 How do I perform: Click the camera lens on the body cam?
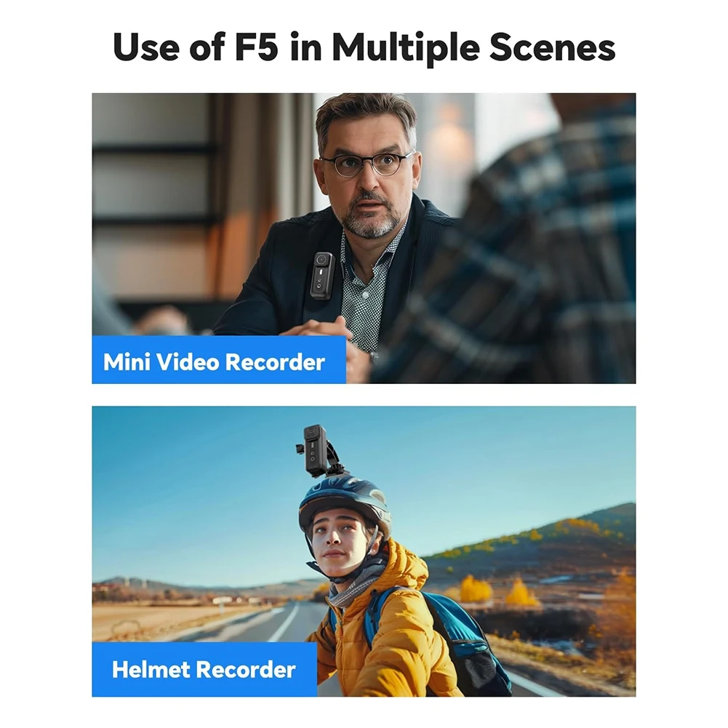[321, 260]
